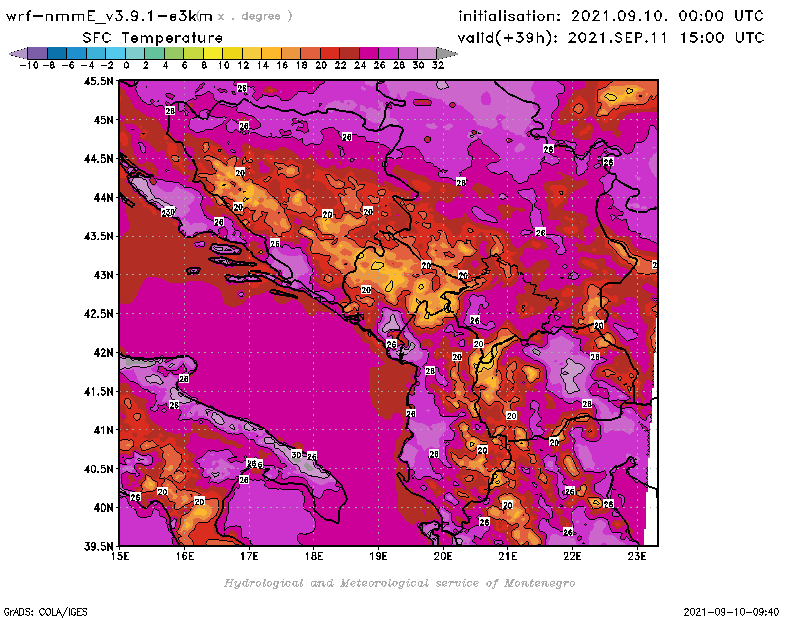
Task: Click the red legend swatch between 20 and 22
Action: pos(330,53)
